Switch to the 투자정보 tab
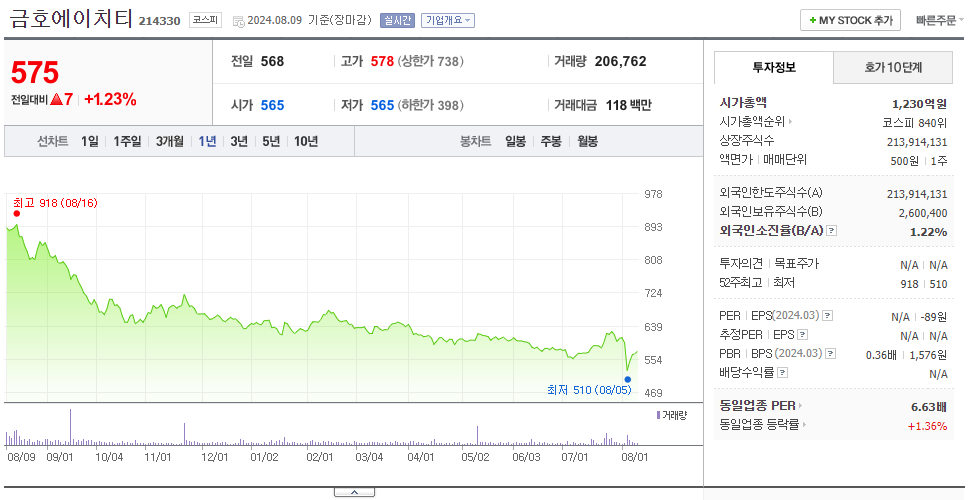Screen dimensions: 968x500 coord(774,67)
